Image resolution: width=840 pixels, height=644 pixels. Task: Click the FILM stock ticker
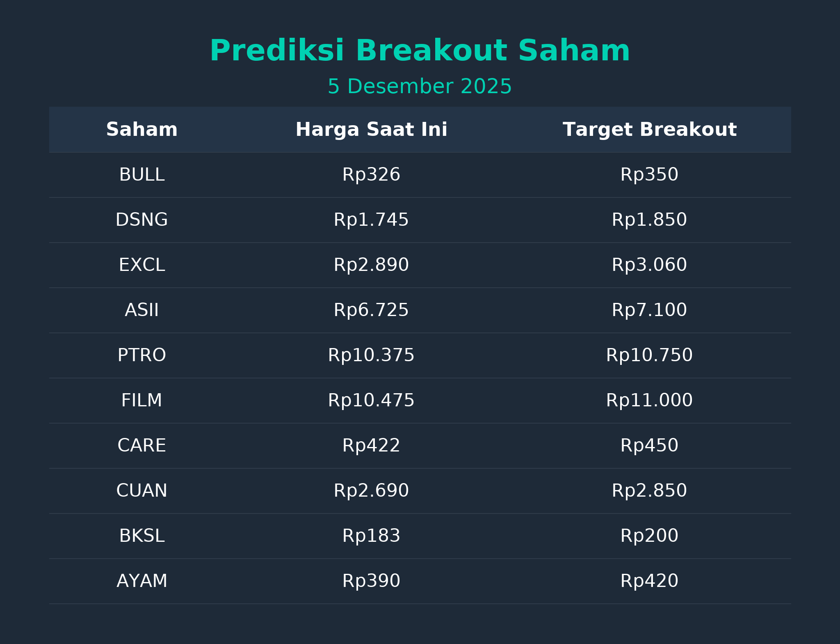(x=142, y=401)
